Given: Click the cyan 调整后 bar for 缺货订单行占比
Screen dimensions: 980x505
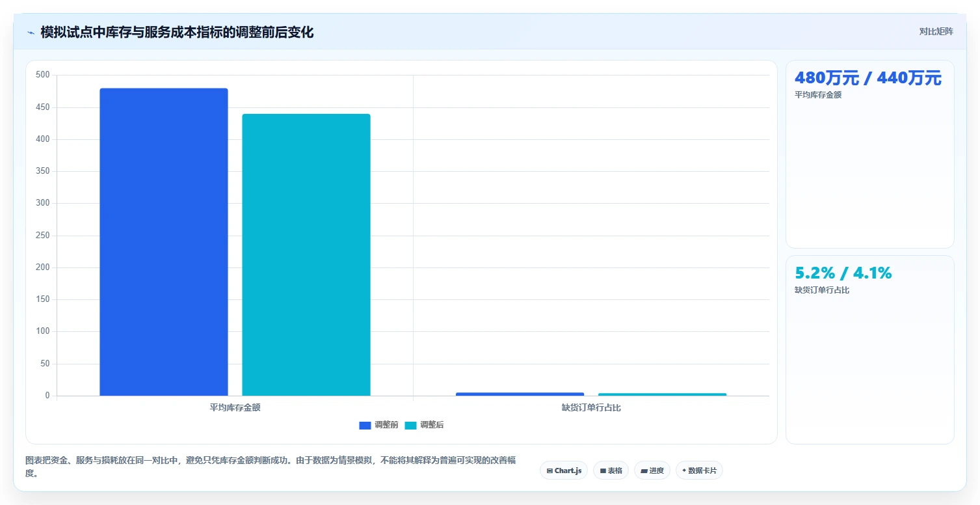Looking at the screenshot, I should click(662, 394).
